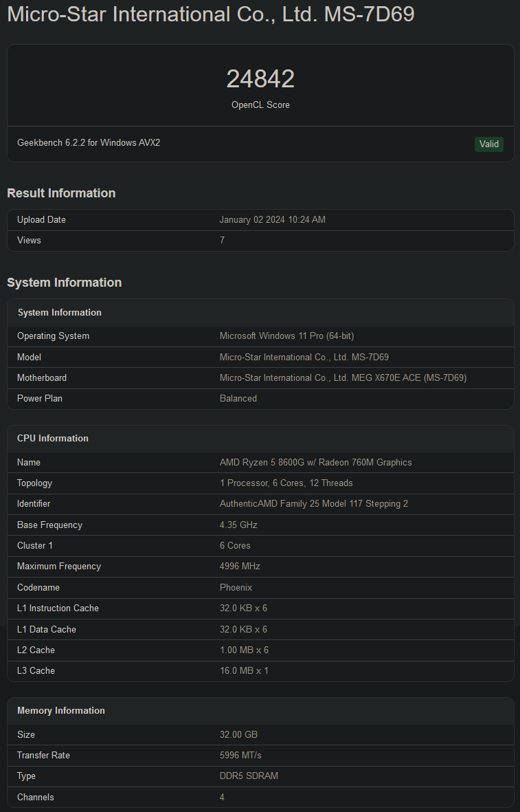The height and width of the screenshot is (812, 520).
Task: Click the Codename label
Action: [x=38, y=588]
